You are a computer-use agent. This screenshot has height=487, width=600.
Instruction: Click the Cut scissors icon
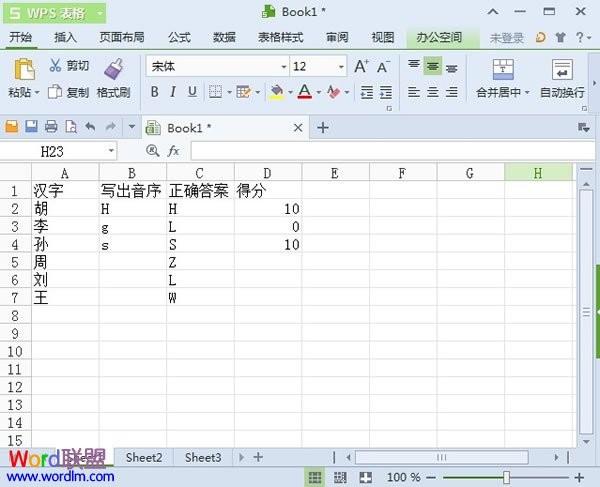pos(55,66)
